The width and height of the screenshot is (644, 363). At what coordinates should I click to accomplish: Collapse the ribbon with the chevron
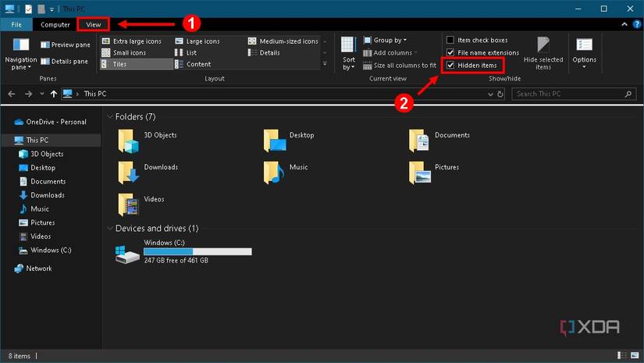pos(624,24)
